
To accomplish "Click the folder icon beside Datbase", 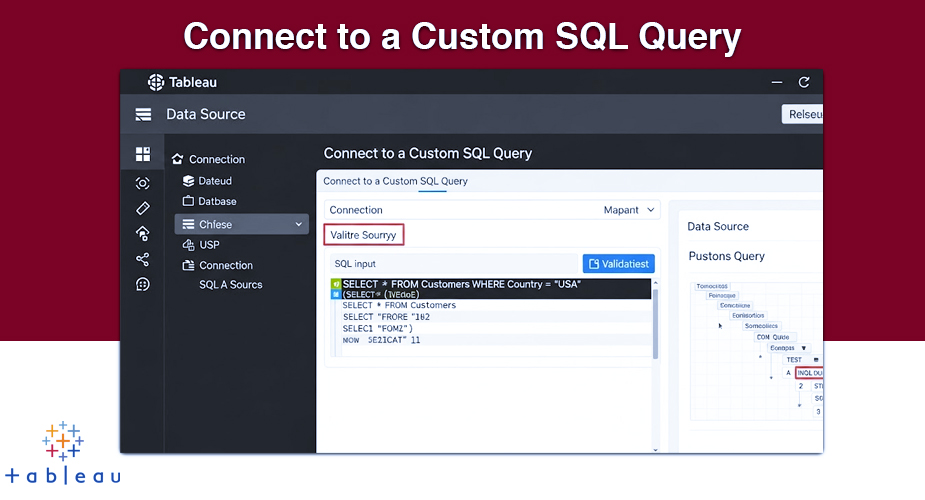I will (x=188, y=201).
